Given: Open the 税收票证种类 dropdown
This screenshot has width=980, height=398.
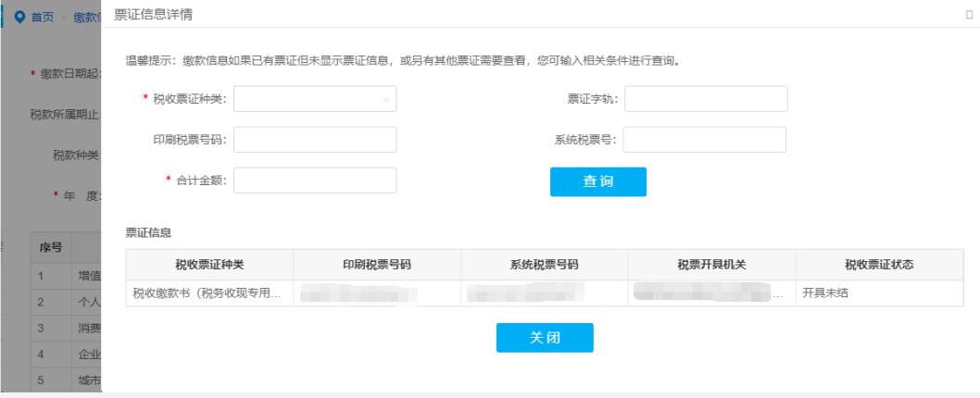Looking at the screenshot, I should [315, 99].
